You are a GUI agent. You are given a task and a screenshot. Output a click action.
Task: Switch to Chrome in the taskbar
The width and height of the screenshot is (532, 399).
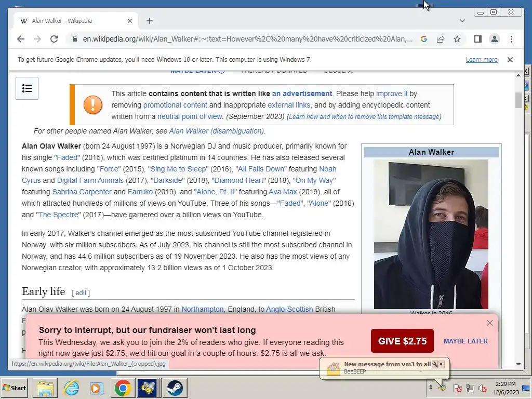click(123, 388)
